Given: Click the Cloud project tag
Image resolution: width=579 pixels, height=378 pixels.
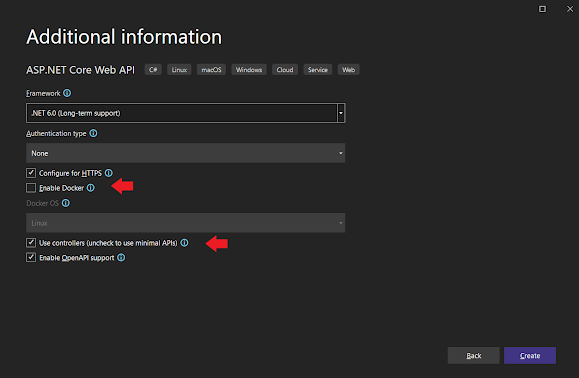Looking at the screenshot, I should point(285,70).
